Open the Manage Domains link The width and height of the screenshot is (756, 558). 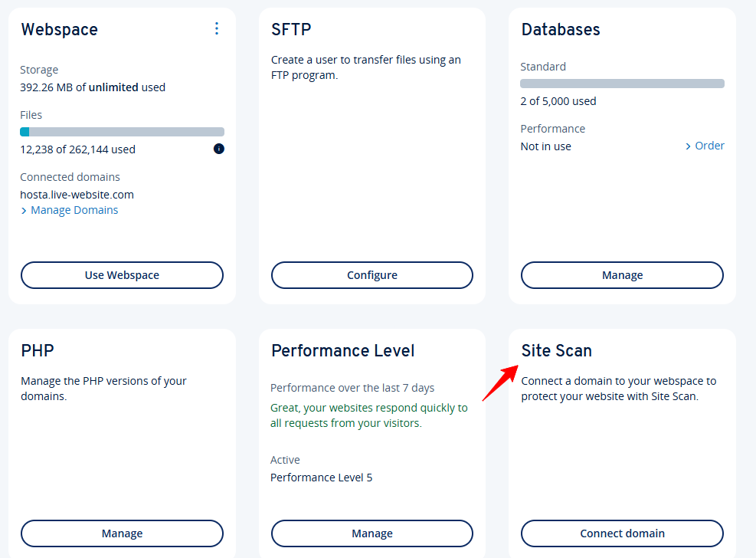pos(74,210)
